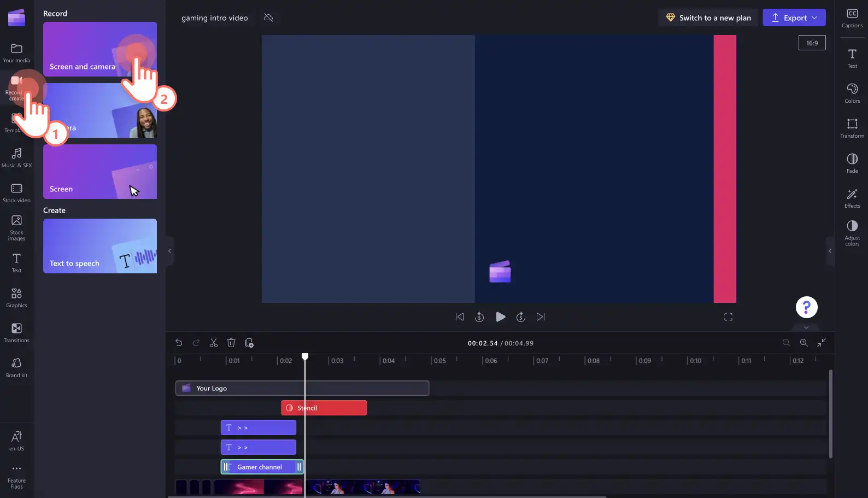
Task: Open the Stock video library
Action: (x=16, y=192)
